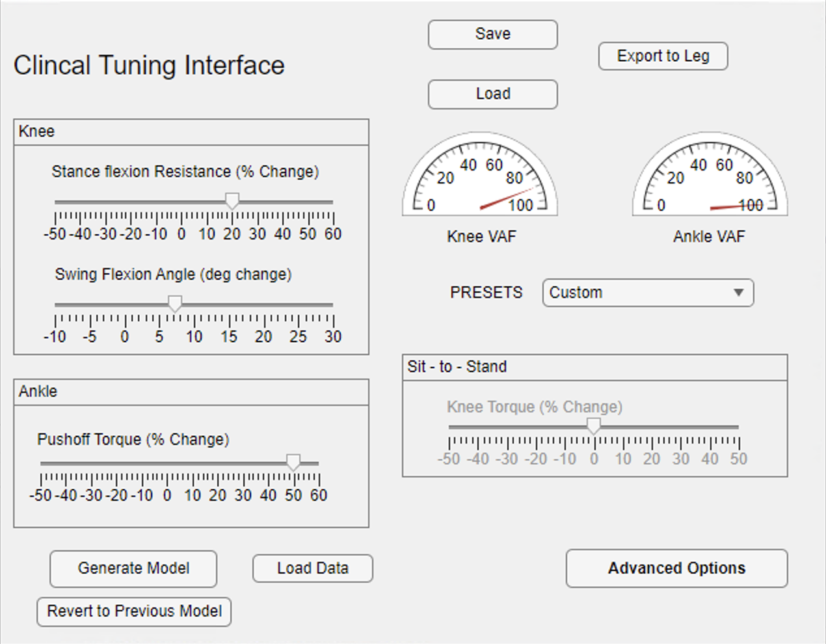Select the Swing Flexion Angle slider handle
This screenshot has height=644, width=826.
tap(174, 303)
